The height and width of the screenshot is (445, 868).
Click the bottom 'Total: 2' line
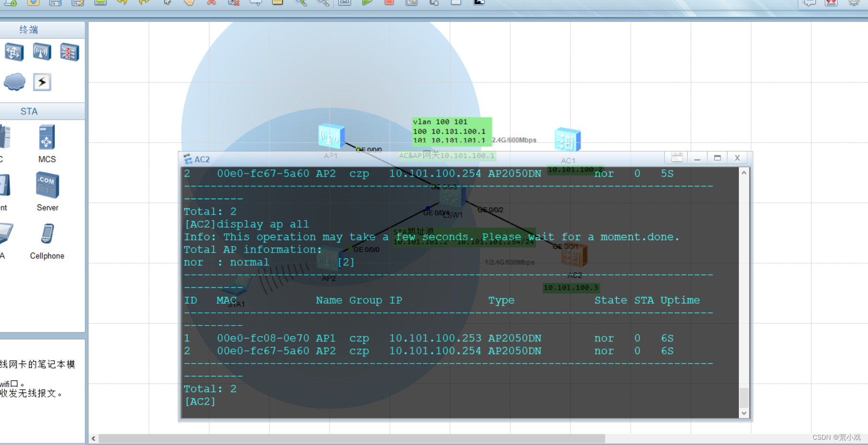tap(210, 389)
